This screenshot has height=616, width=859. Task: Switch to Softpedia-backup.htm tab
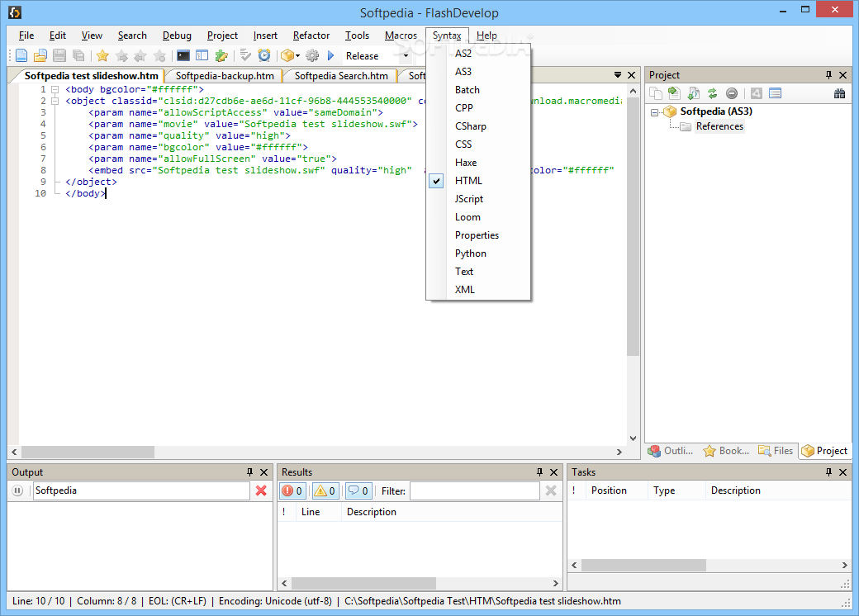(225, 76)
